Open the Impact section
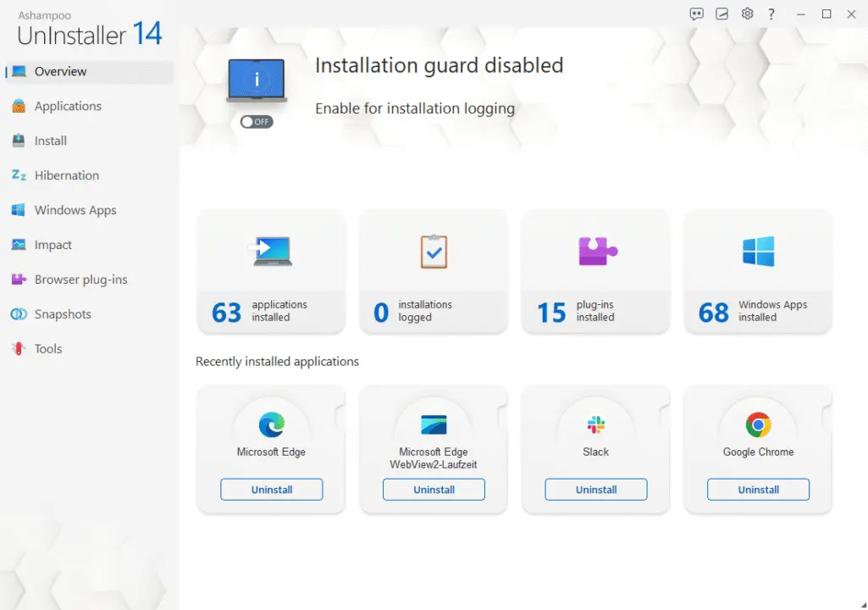The image size is (868, 610). 53,245
